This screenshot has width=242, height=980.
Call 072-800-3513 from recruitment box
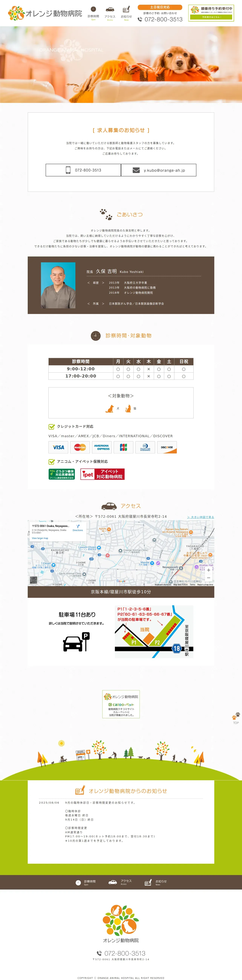[83, 170]
